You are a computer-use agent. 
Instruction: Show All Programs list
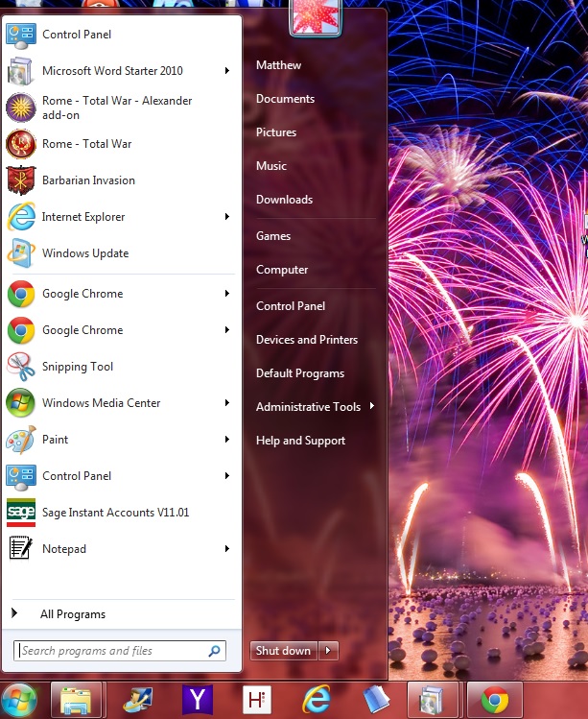click(73, 614)
